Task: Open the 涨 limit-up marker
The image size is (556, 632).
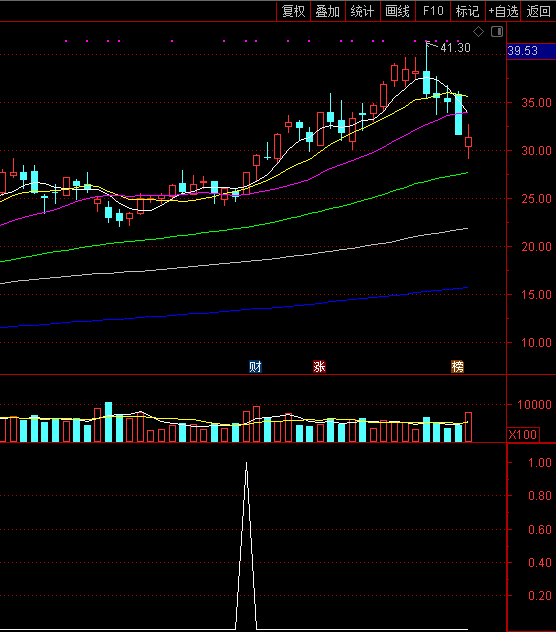Action: [319, 366]
